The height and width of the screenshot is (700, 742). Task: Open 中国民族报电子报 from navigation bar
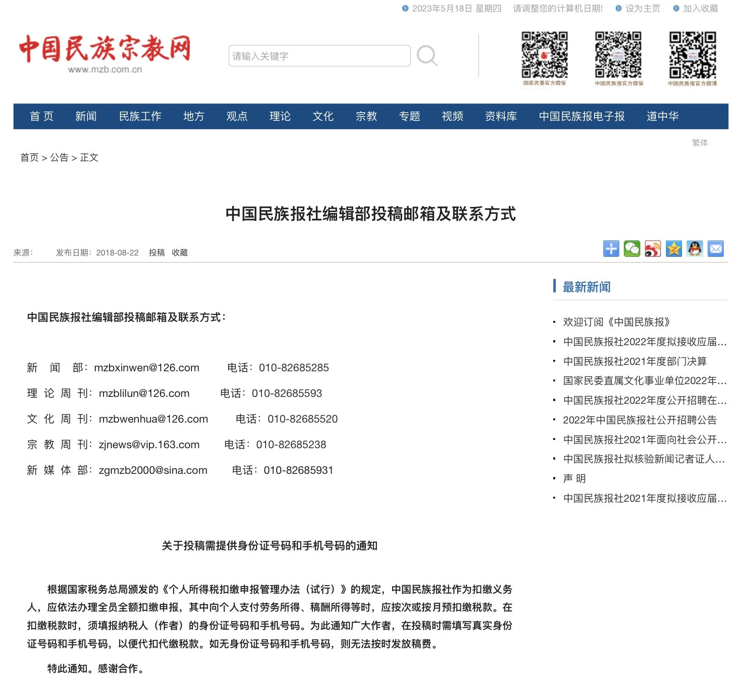pyautogui.click(x=581, y=116)
